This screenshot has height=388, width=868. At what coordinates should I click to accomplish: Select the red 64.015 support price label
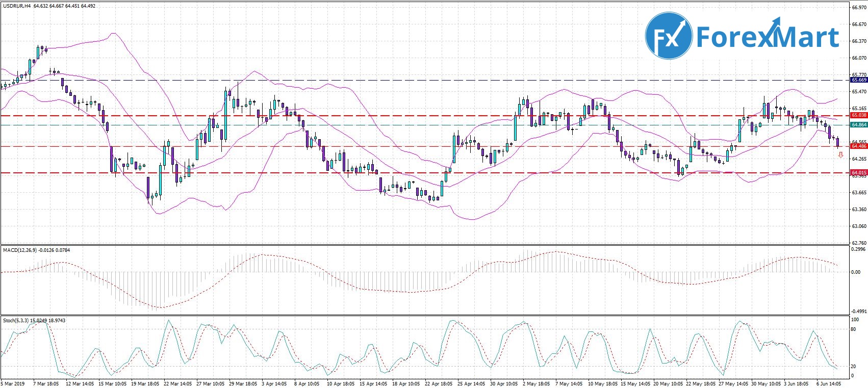point(859,173)
